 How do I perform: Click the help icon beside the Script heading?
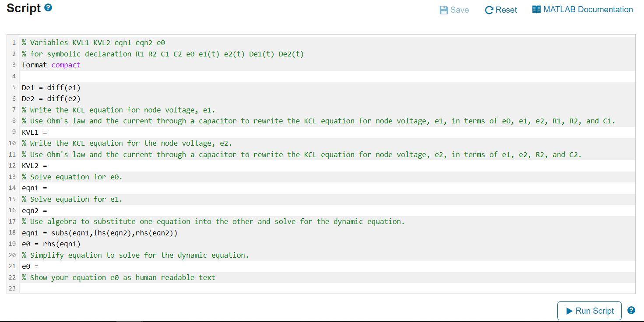(48, 7)
